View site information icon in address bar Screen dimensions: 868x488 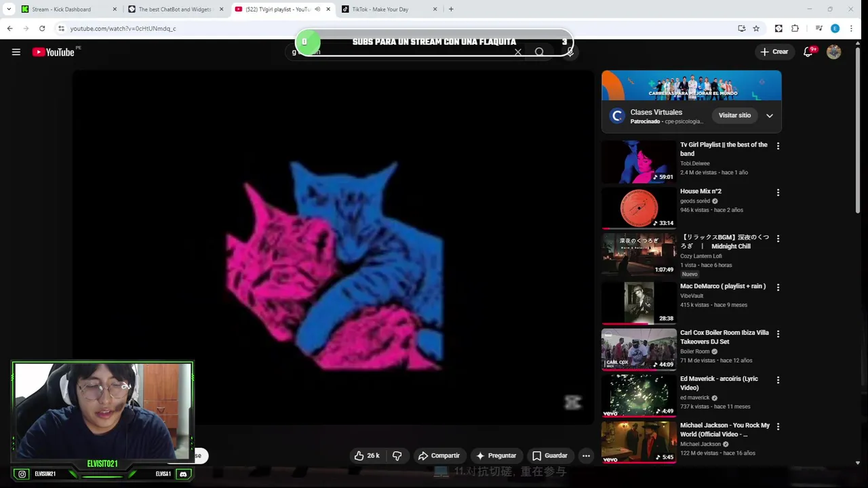click(61, 28)
